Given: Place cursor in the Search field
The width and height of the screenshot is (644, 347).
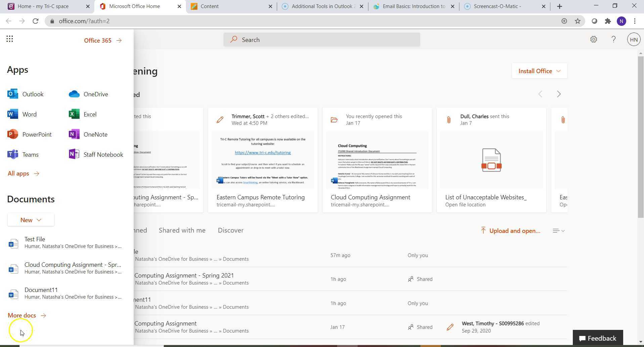Looking at the screenshot, I should (x=321, y=39).
